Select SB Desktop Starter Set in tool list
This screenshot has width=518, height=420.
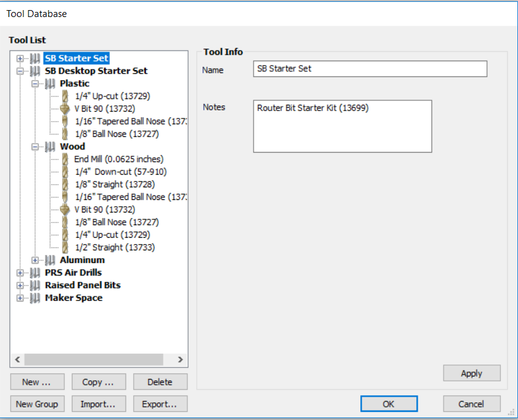[96, 71]
